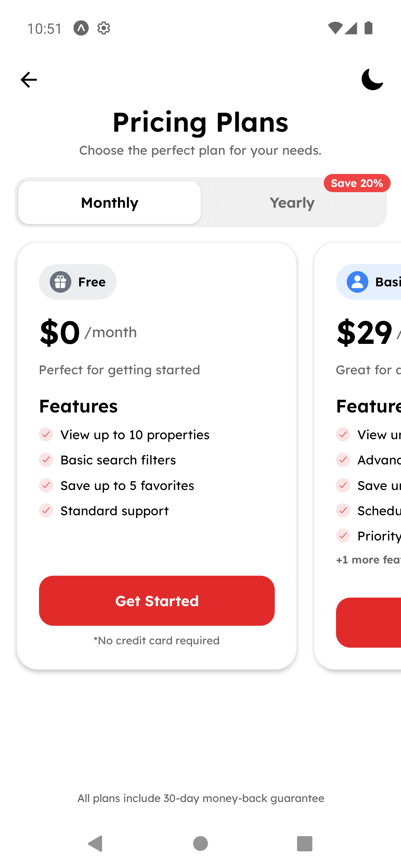Tap the checkmark beside 'View up to 10 properties'
The image size is (401, 868).
coord(46,435)
